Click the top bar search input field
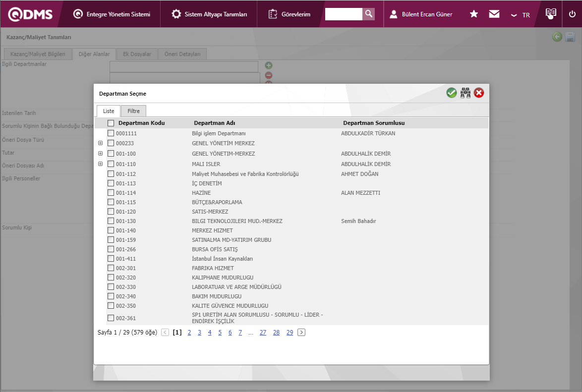The height and width of the screenshot is (392, 582). pyautogui.click(x=344, y=14)
